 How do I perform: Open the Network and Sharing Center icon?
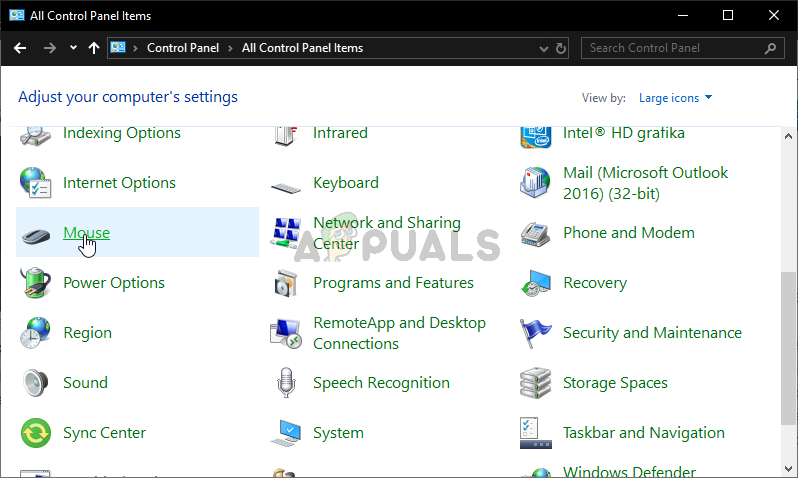[x=286, y=233]
